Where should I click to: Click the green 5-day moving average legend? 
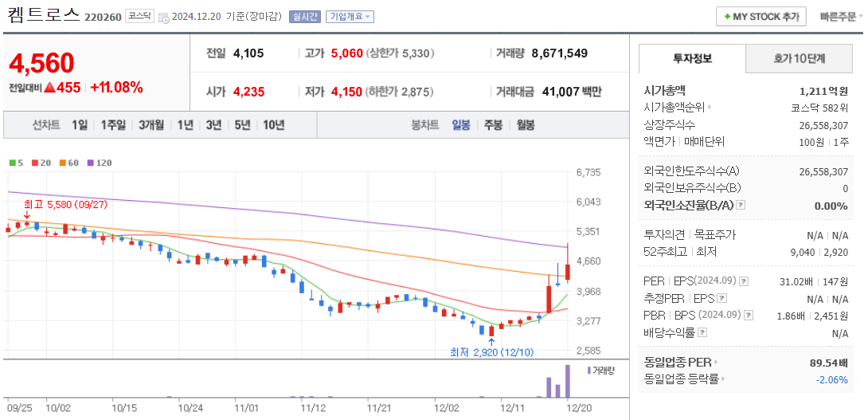tap(16, 163)
